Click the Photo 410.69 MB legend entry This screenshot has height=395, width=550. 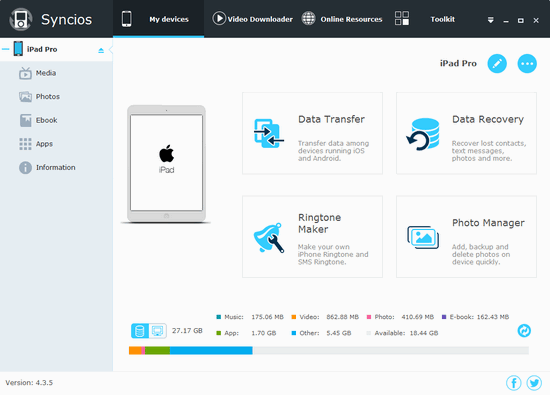coord(400,317)
